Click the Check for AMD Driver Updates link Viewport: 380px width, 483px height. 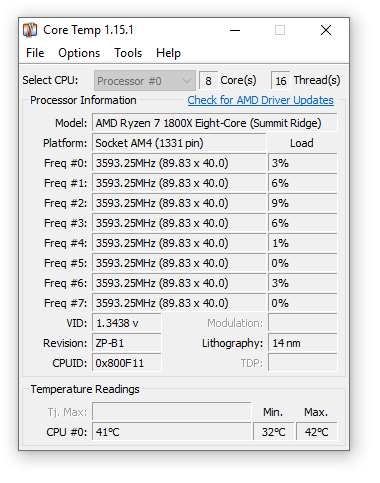pos(260,100)
